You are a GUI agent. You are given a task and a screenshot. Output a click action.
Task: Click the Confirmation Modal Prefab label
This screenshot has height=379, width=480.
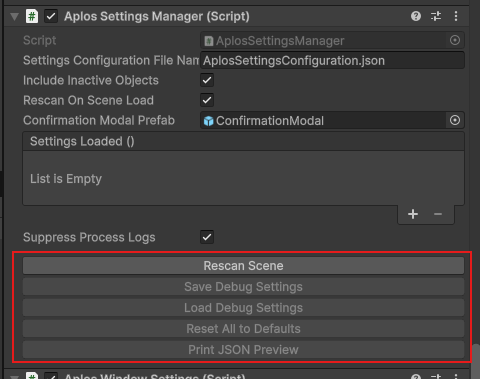click(99, 120)
